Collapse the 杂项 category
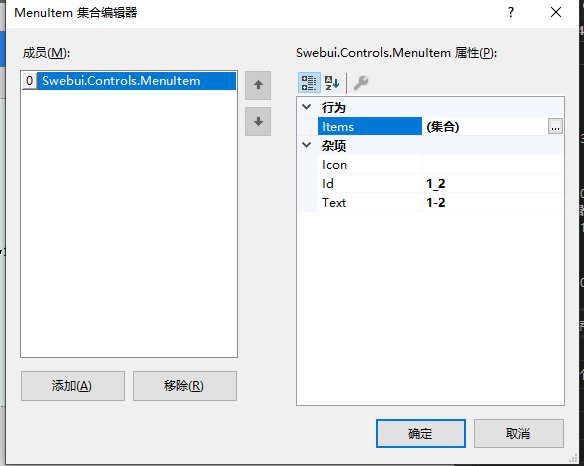 [x=307, y=145]
